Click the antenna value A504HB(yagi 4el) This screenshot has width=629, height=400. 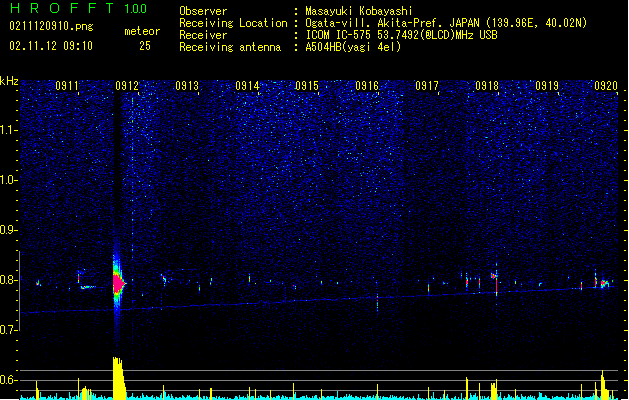[353, 47]
